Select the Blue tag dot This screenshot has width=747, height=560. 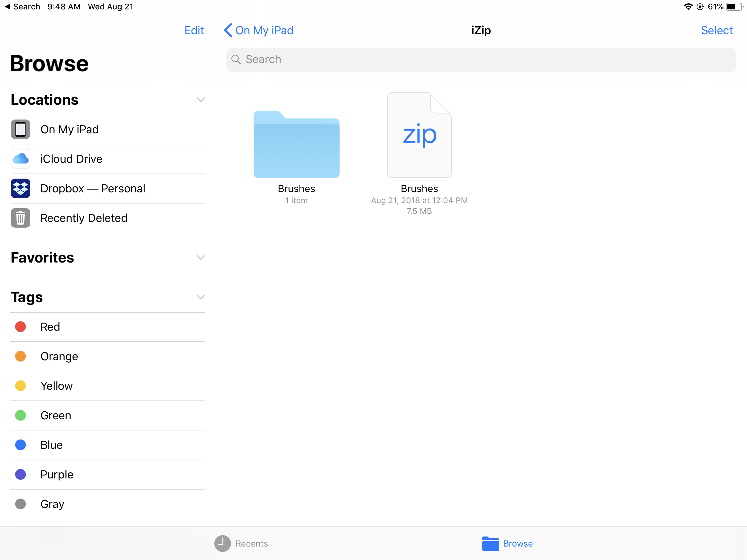tap(20, 445)
